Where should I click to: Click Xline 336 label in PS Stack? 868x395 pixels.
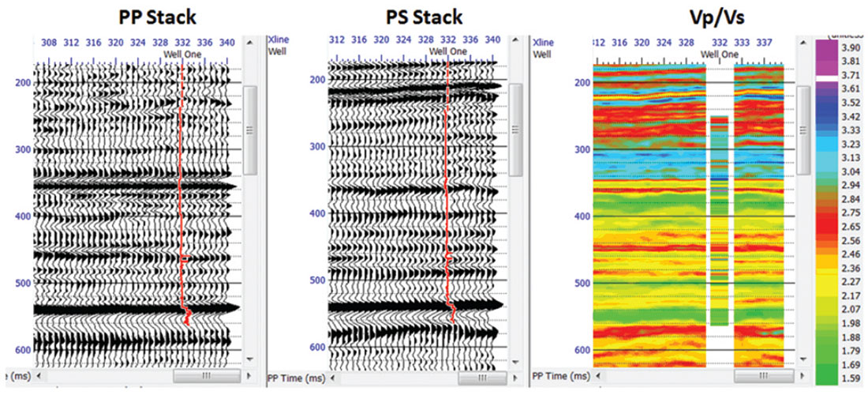(x=470, y=39)
